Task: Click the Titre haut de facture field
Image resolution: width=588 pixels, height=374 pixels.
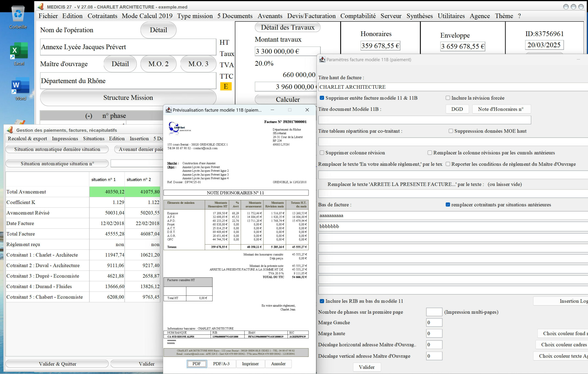Action: coord(453,87)
